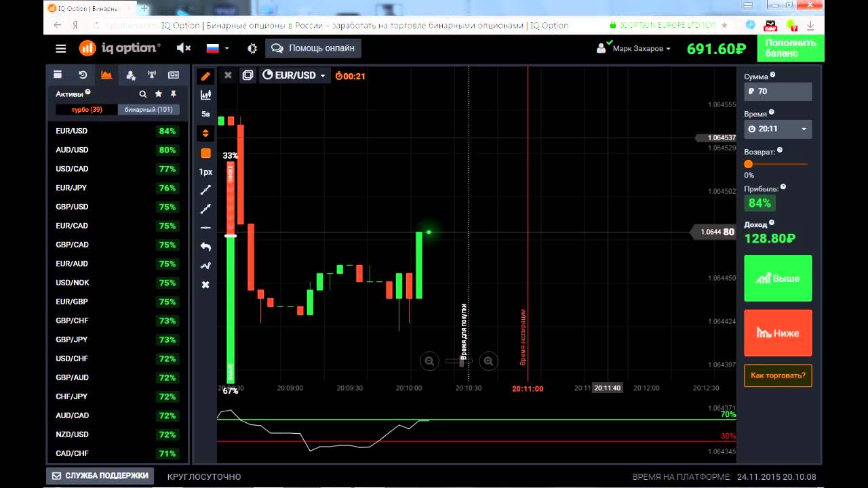868x488 pixels.
Task: Search assets with the magnifier icon
Action: (143, 94)
